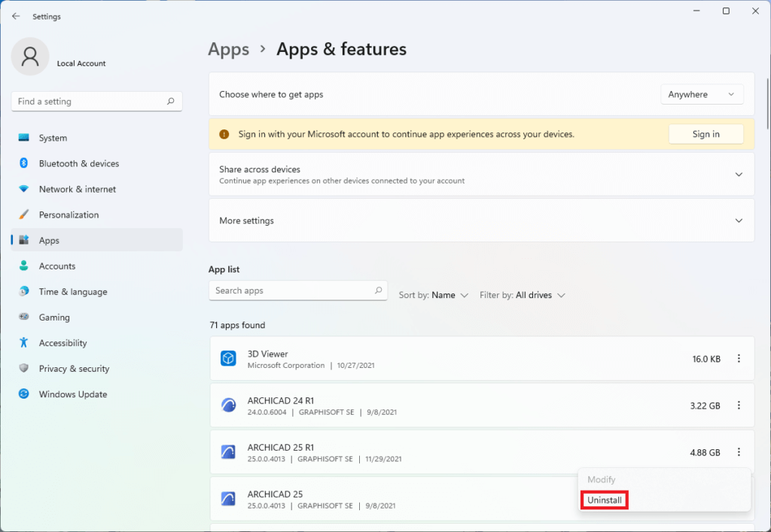Open the Sort by Name dropdown
Viewport: 771px width, 532px height.
click(434, 295)
